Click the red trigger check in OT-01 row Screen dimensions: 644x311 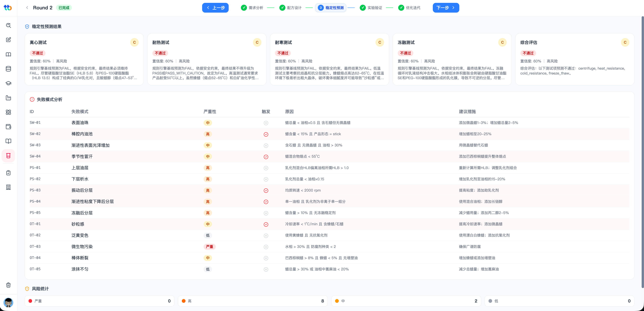click(x=266, y=224)
